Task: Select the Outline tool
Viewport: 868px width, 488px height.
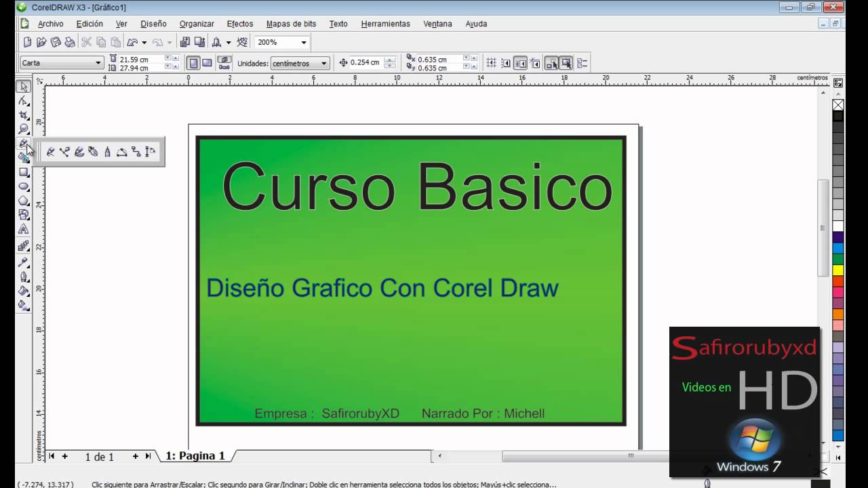Action: pos(24,277)
